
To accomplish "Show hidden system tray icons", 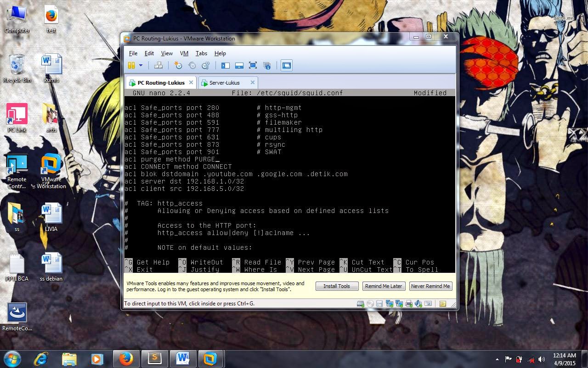I will (497, 359).
